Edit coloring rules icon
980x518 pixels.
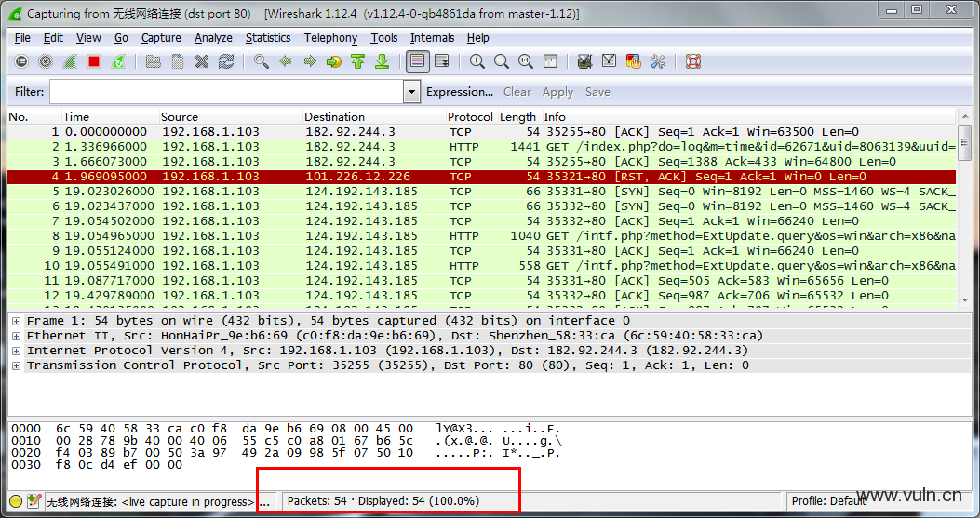[x=633, y=61]
